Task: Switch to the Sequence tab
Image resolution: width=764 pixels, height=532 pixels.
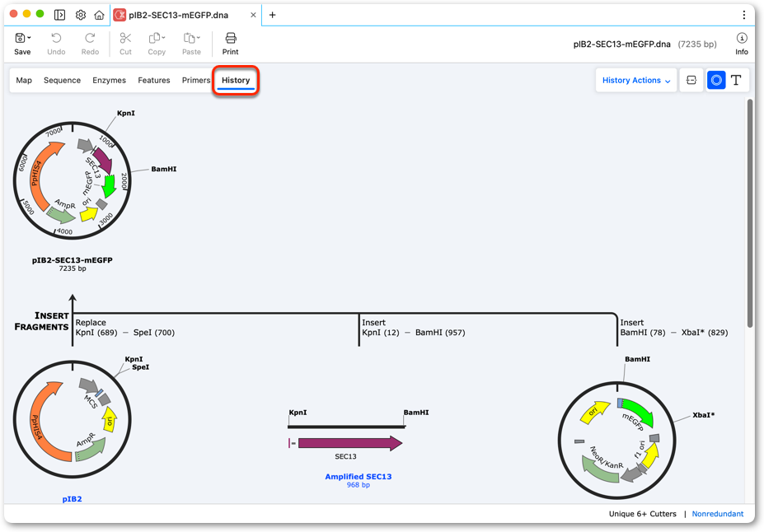Action: click(62, 81)
